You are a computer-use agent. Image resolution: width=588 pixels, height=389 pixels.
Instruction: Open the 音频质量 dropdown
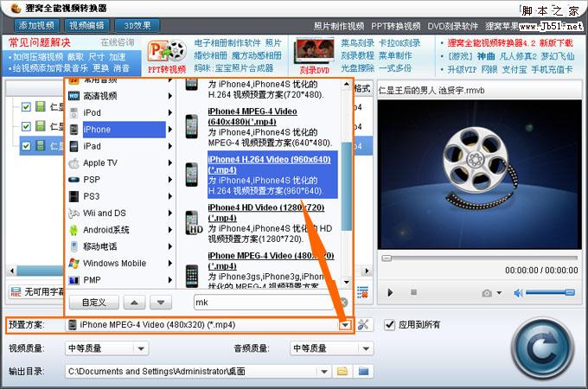pyautogui.click(x=366, y=348)
